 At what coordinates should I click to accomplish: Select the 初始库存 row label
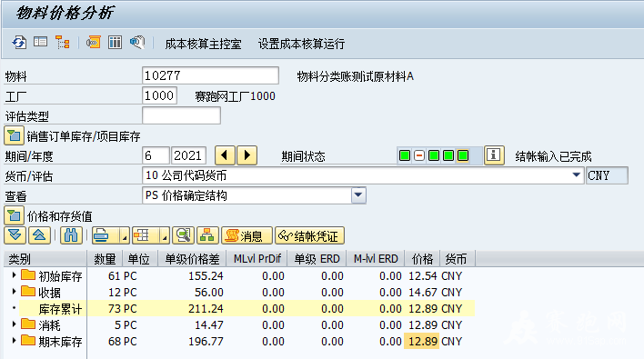(x=60, y=276)
